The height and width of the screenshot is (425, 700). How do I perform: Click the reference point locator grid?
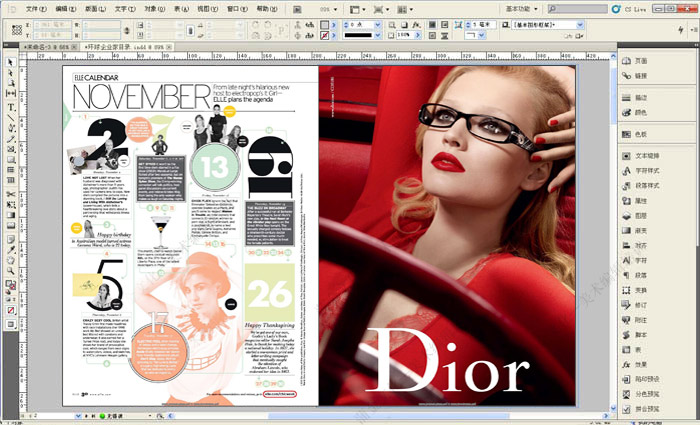(x=17, y=30)
